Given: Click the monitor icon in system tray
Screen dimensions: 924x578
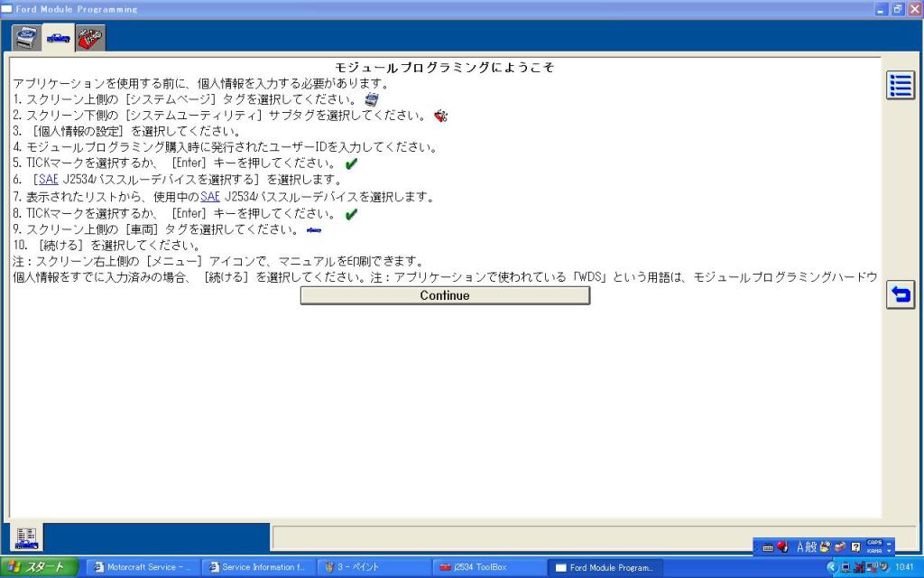Looking at the screenshot, I should point(845,567).
